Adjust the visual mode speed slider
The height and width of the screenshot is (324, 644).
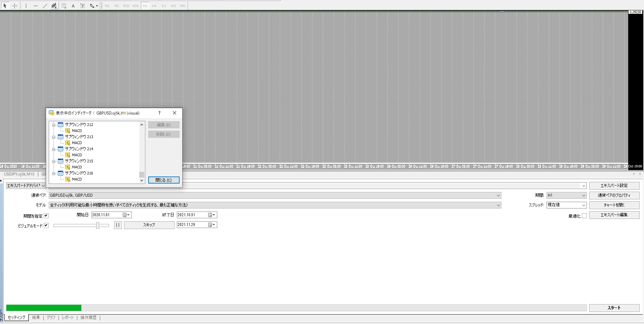pyautogui.click(x=98, y=225)
